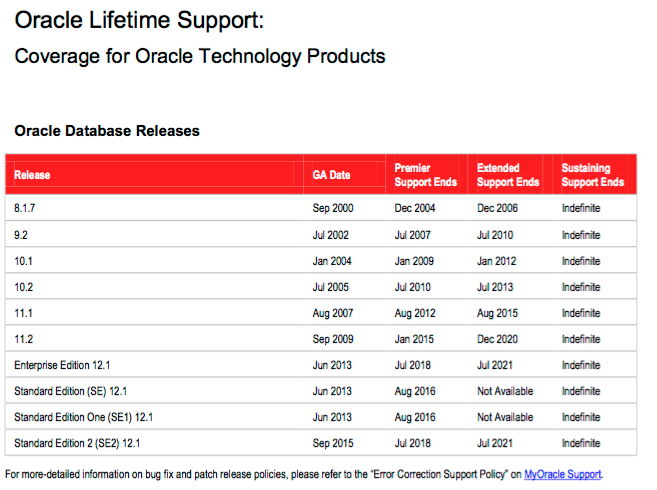Click Standard Edition (SE) 12.1 cell
Screen dimensions: 657x490
70,391
